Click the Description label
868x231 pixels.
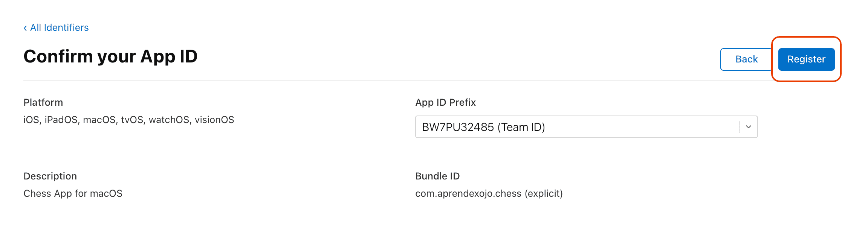point(50,176)
